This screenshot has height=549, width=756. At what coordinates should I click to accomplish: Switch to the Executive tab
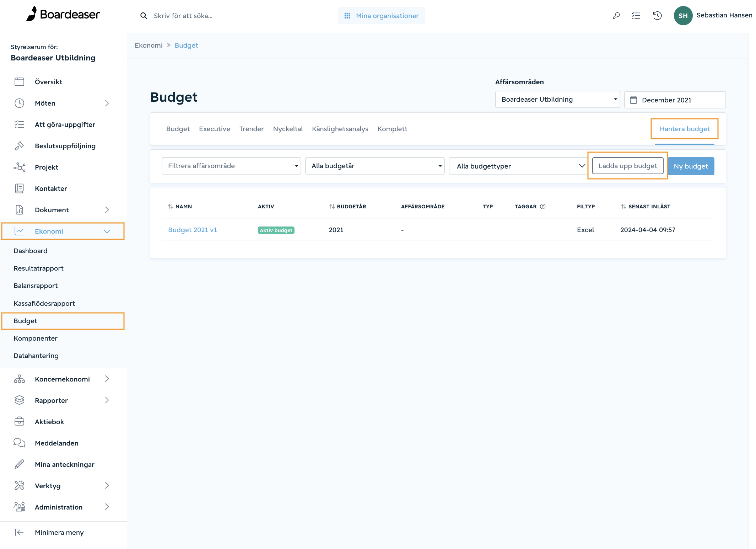point(215,129)
